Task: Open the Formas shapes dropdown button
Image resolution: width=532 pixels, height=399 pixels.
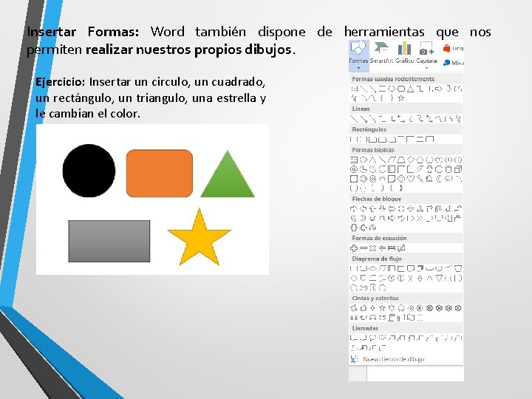Action: tap(358, 55)
